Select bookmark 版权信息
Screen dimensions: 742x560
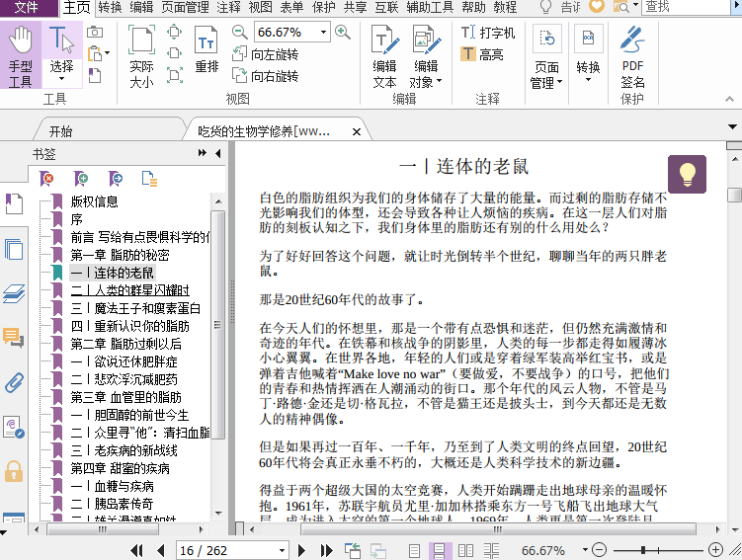tap(94, 201)
